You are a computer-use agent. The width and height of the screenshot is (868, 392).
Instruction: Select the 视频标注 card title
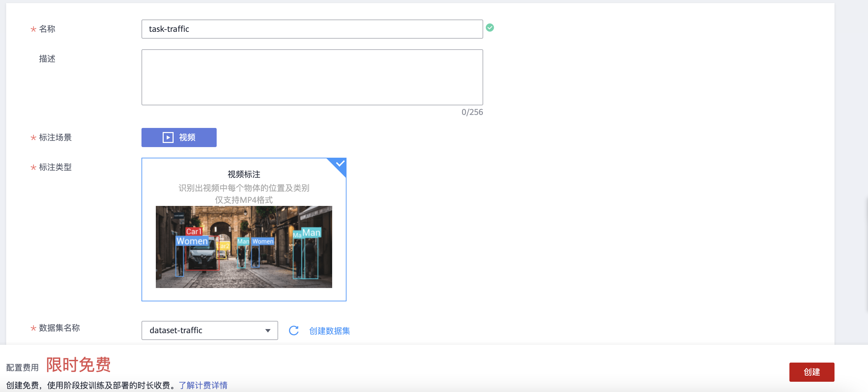(244, 174)
